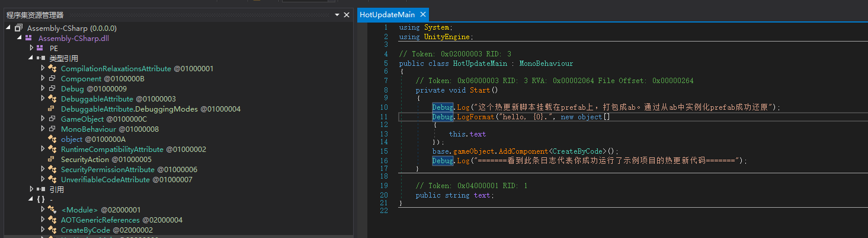Click the Assembly-CSharp.dll module icon
Screen dimensions: 868x238
(x=28, y=38)
